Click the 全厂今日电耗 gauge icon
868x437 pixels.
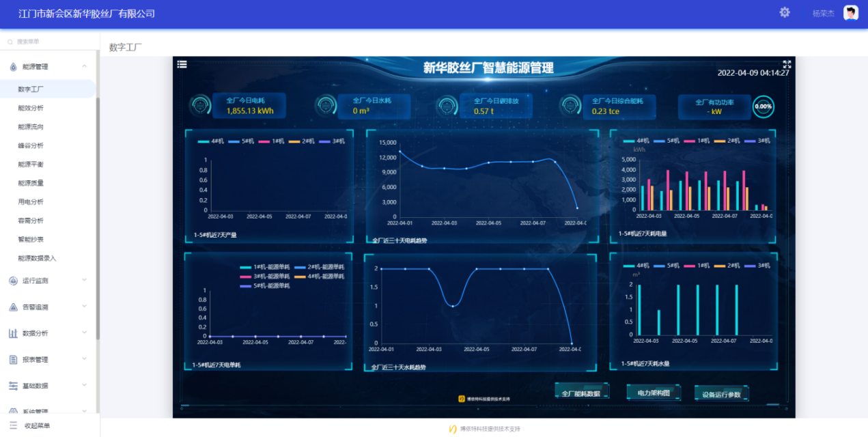[x=200, y=106]
